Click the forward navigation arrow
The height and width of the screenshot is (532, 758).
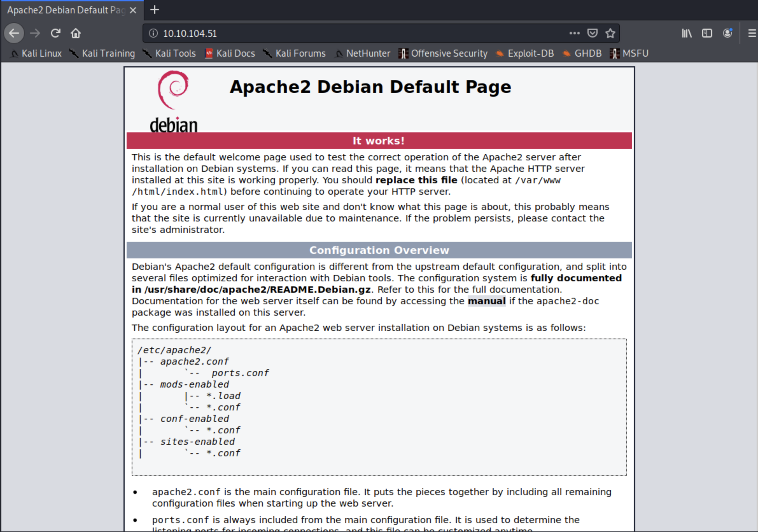[35, 33]
